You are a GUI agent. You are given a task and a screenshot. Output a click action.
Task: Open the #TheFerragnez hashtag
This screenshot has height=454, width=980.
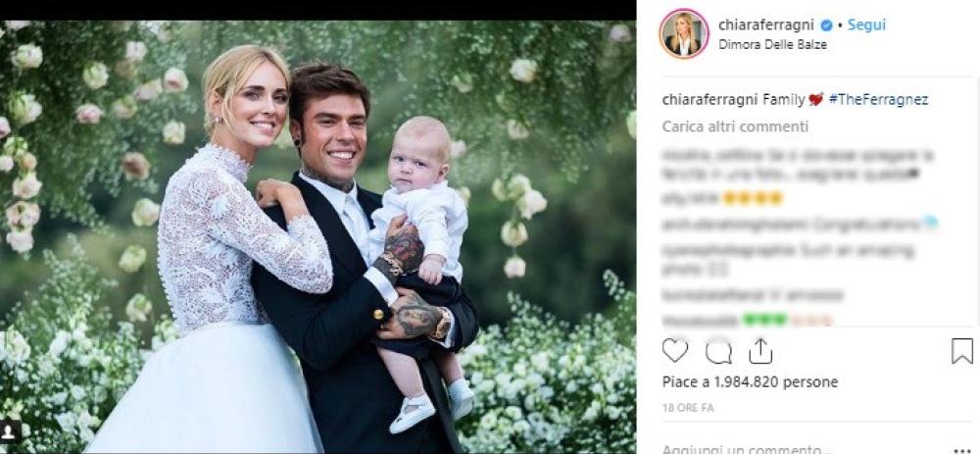pyautogui.click(x=878, y=99)
